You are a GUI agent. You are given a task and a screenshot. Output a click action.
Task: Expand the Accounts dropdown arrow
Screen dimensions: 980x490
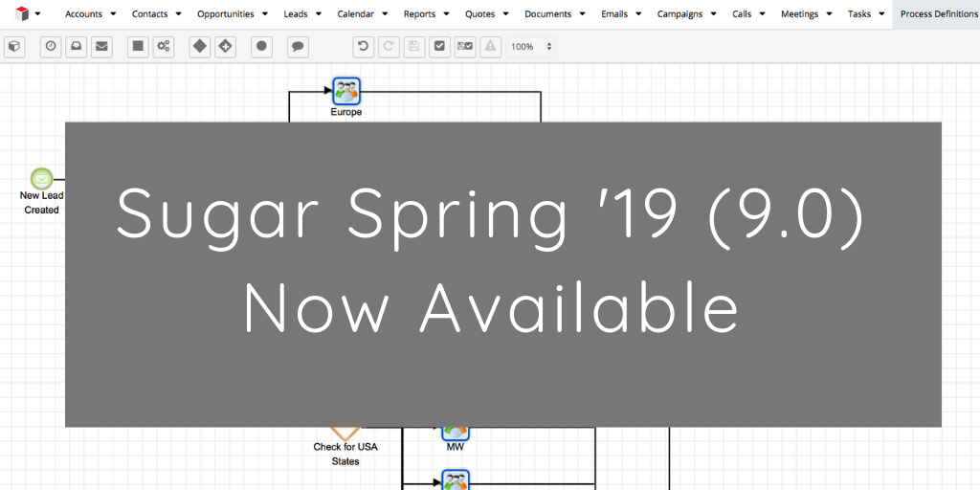point(113,13)
